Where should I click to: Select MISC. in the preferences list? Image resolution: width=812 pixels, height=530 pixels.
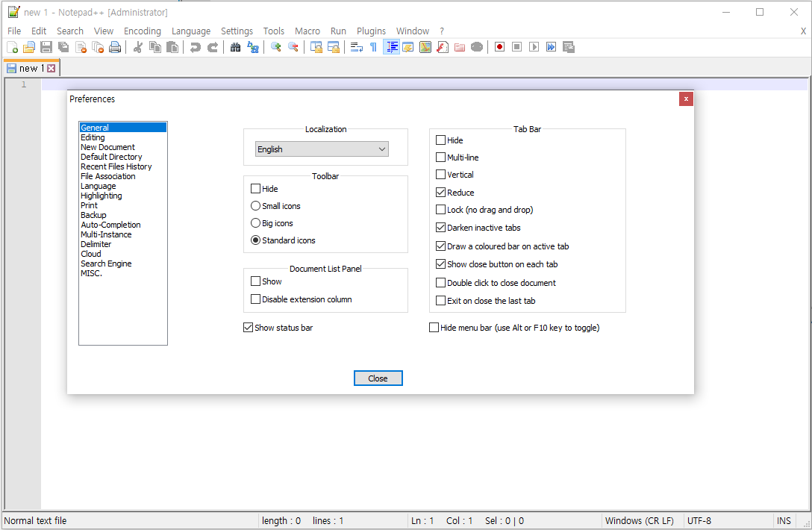pyautogui.click(x=92, y=273)
